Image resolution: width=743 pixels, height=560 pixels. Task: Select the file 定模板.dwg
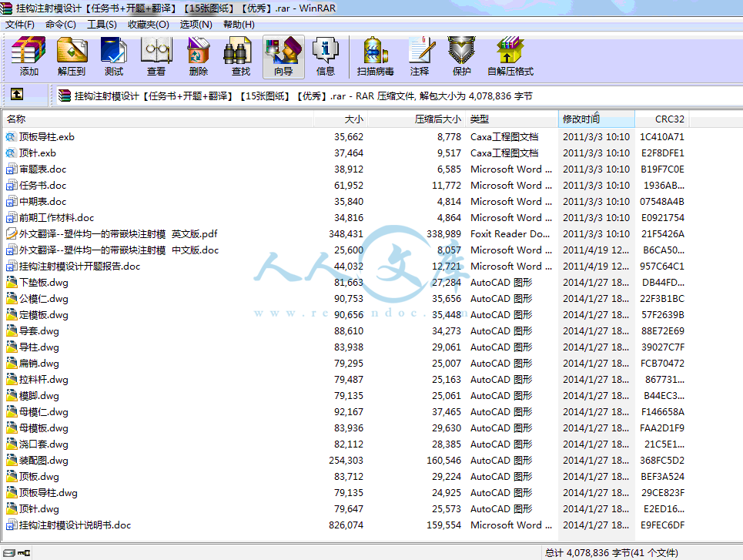(44, 315)
